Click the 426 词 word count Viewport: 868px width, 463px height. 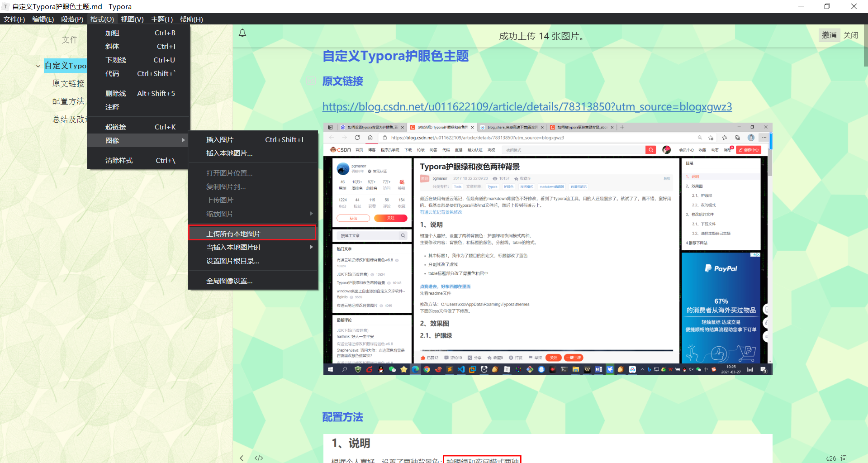(836, 458)
